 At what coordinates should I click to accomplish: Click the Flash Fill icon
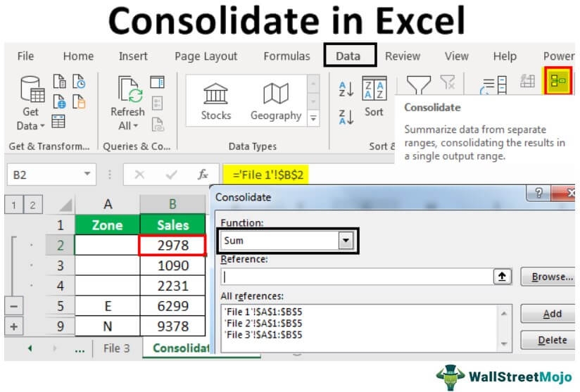click(x=527, y=81)
